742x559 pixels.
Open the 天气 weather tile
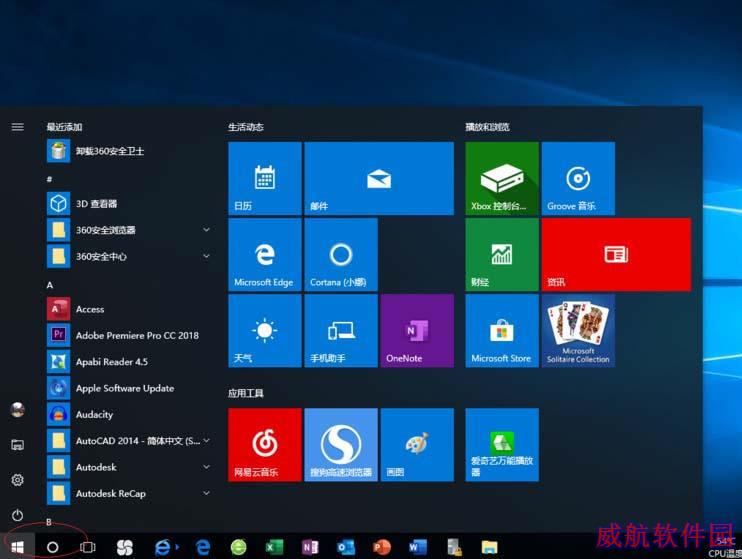(265, 330)
